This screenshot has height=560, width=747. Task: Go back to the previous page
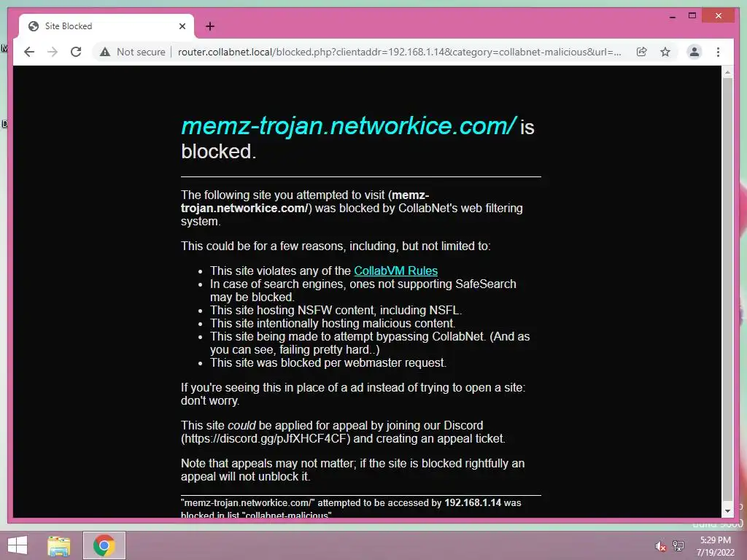(x=29, y=52)
